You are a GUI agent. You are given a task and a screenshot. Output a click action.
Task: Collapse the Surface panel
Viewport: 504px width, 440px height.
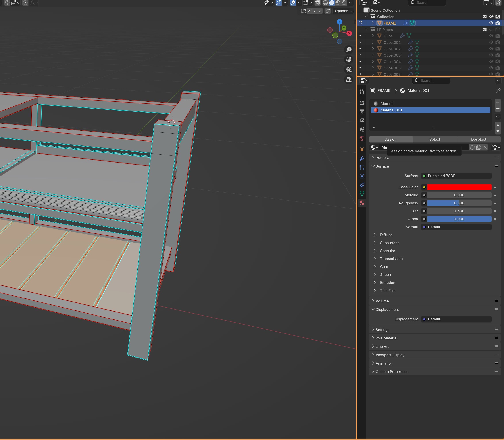tap(382, 166)
